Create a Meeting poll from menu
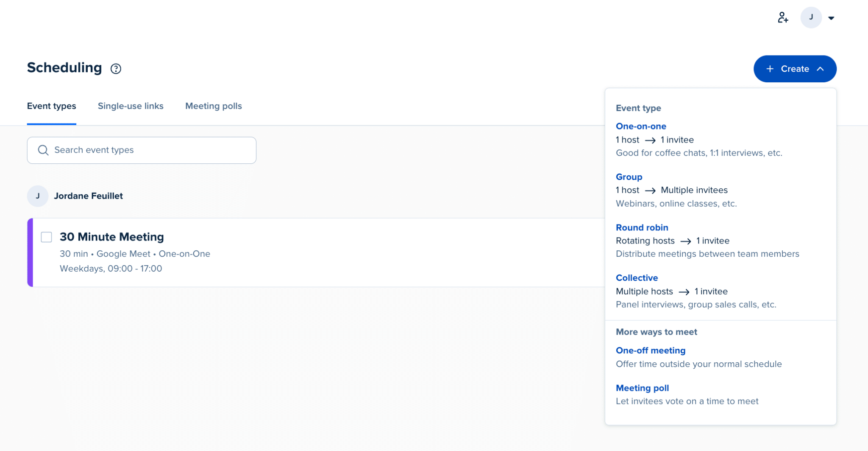 click(642, 388)
